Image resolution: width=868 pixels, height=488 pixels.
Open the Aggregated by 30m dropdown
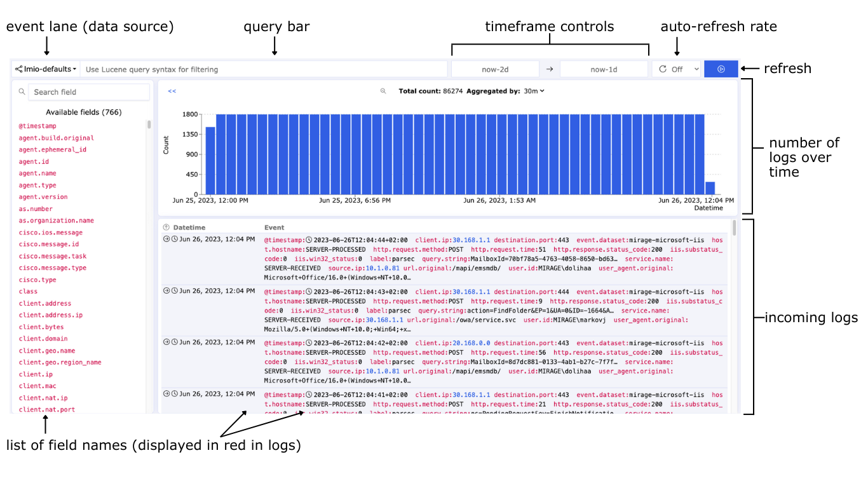click(x=534, y=91)
